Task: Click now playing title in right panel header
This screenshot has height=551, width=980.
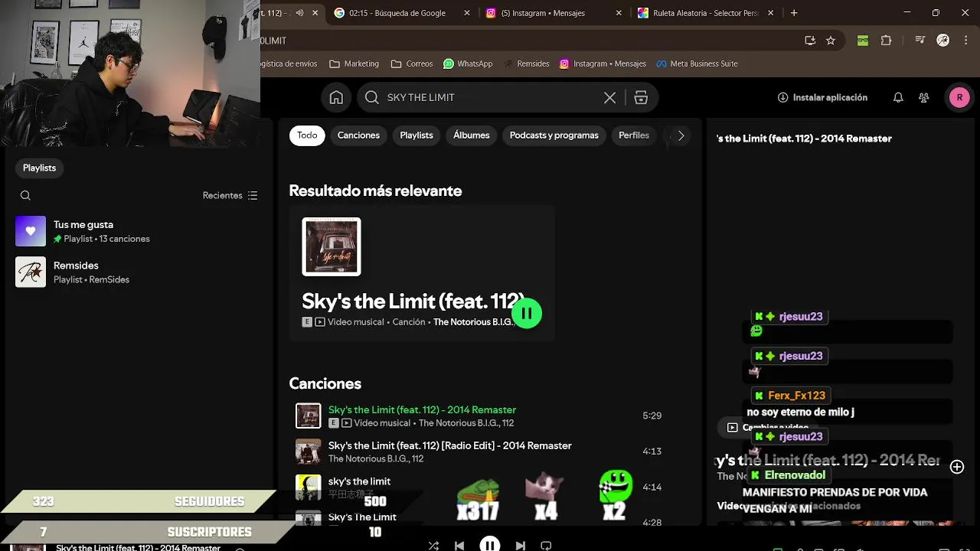Action: coord(804,139)
